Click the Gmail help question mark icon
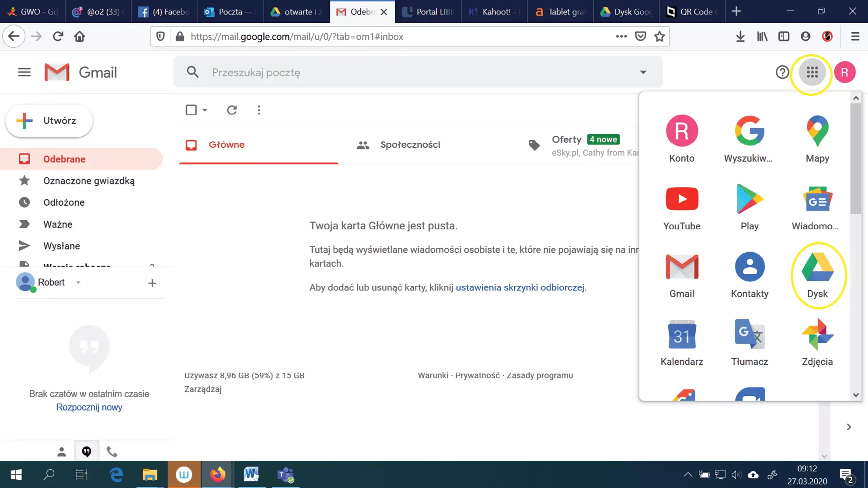The image size is (868, 488). click(782, 72)
